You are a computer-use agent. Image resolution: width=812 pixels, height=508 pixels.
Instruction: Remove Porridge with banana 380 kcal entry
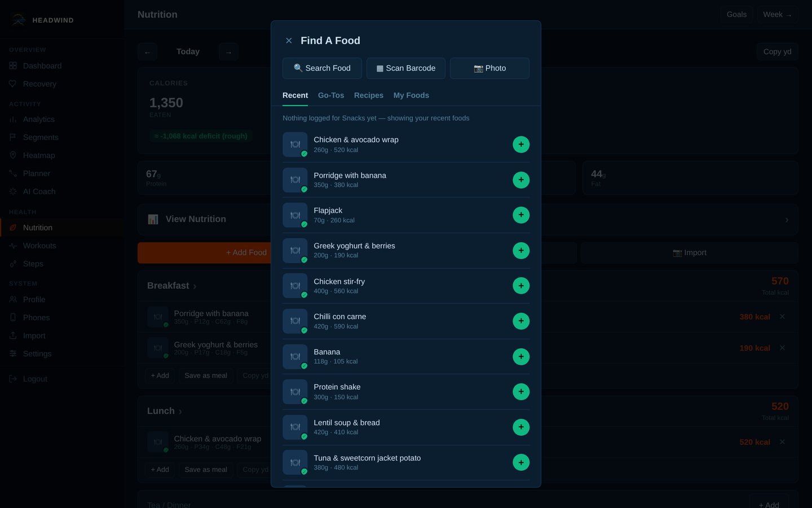[x=782, y=317]
